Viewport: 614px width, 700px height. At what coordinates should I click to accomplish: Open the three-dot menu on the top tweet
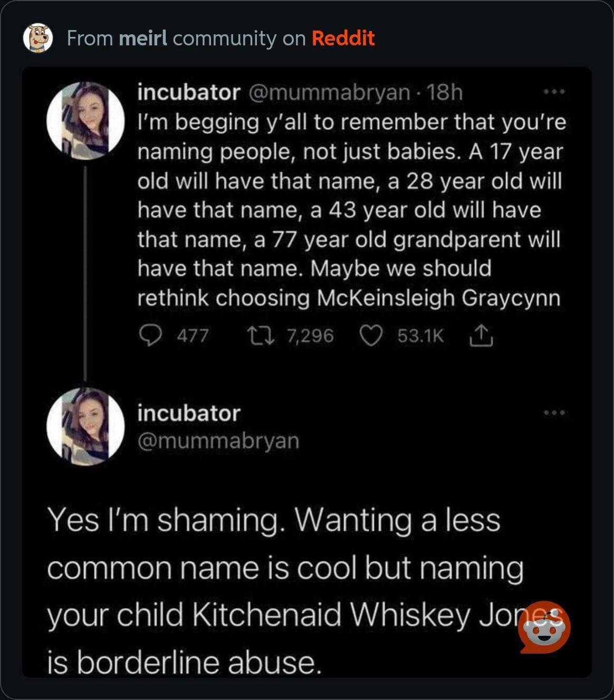click(554, 92)
